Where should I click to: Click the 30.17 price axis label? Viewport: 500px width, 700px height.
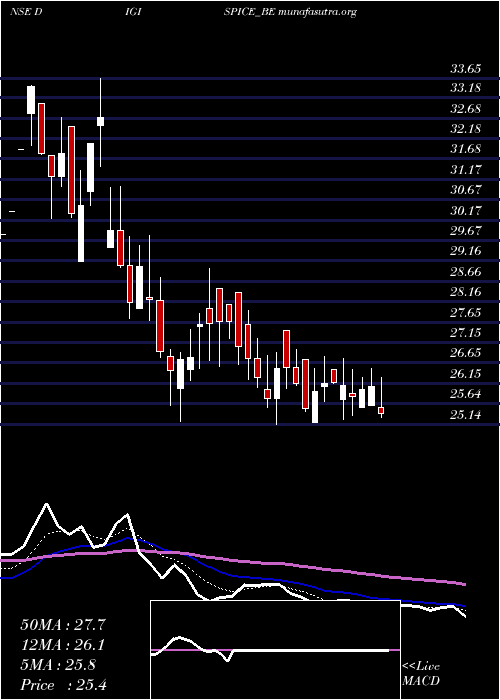[465, 210]
